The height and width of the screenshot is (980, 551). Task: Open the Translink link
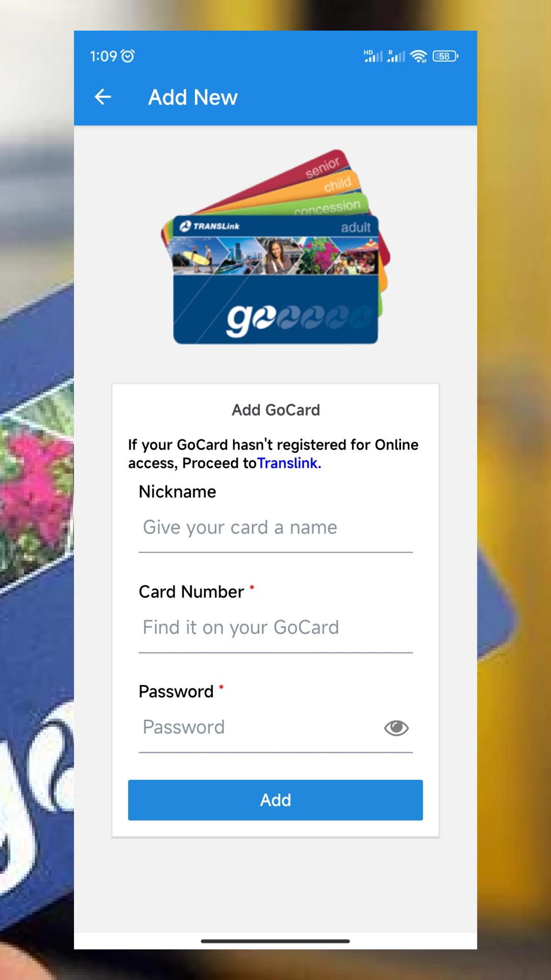pyautogui.click(x=289, y=463)
